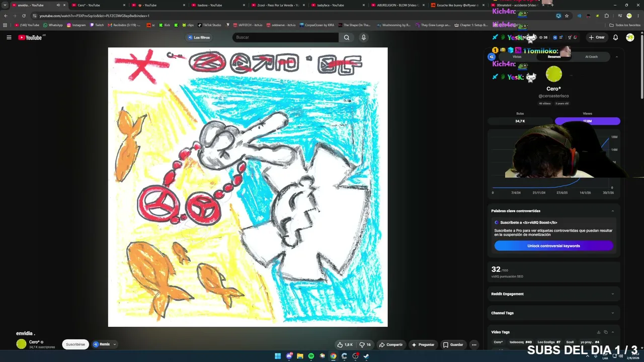The width and height of the screenshot is (644, 362).
Task: Open the tab search dropdown arrow
Action: point(5,5)
